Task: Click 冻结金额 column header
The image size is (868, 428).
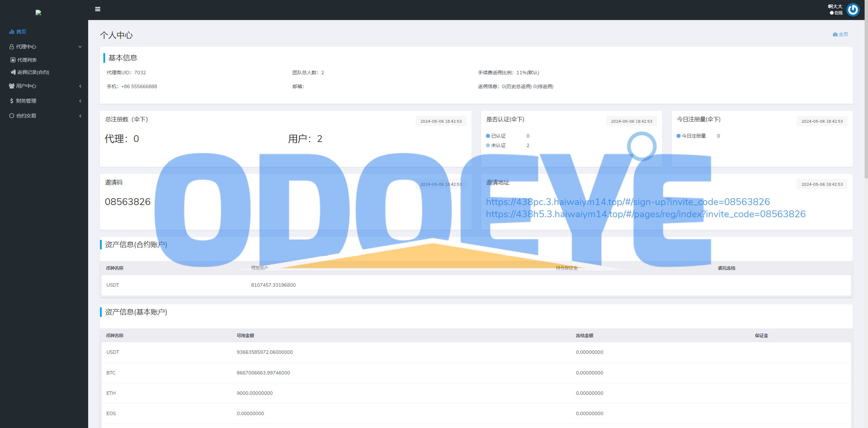Action: [x=585, y=335]
